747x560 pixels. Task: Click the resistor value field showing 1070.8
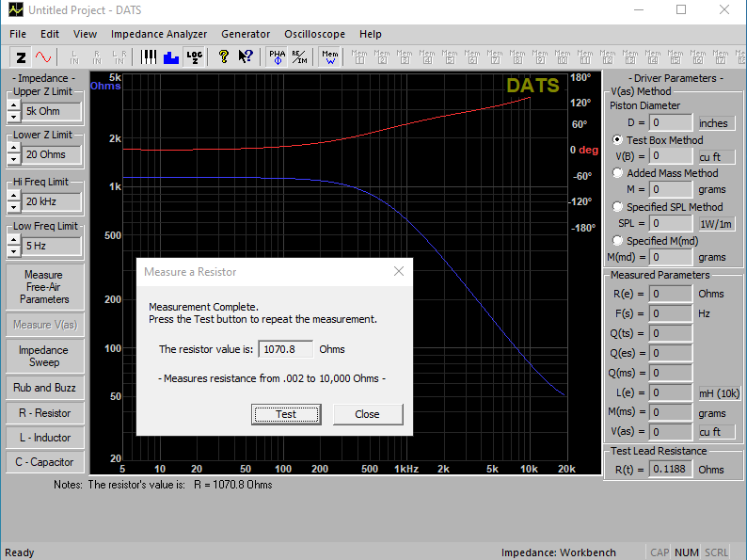coord(285,349)
